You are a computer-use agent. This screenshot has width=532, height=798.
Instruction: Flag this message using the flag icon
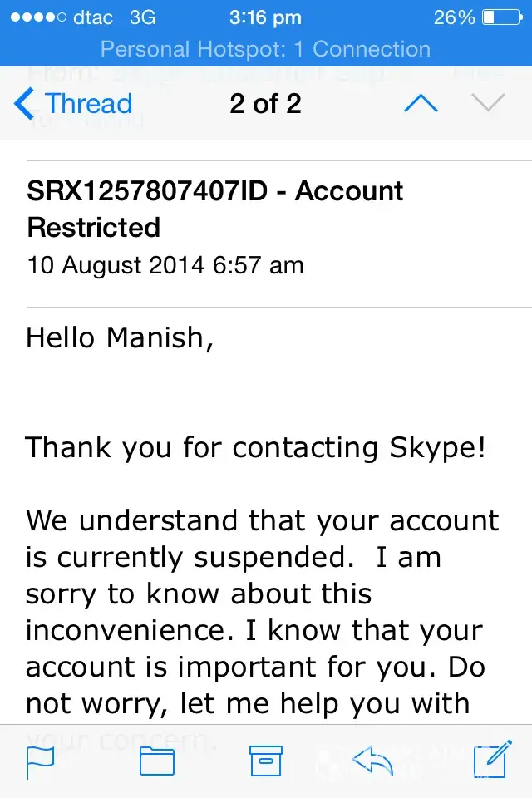[41, 761]
